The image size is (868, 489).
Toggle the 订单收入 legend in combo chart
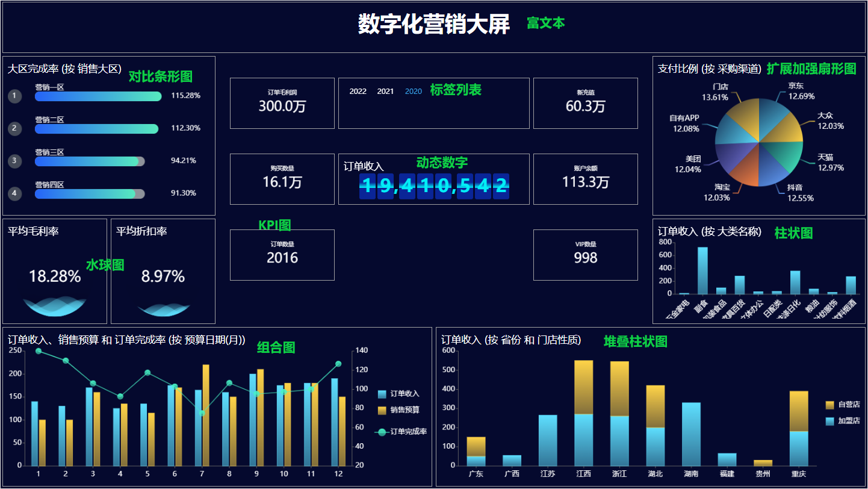(398, 394)
